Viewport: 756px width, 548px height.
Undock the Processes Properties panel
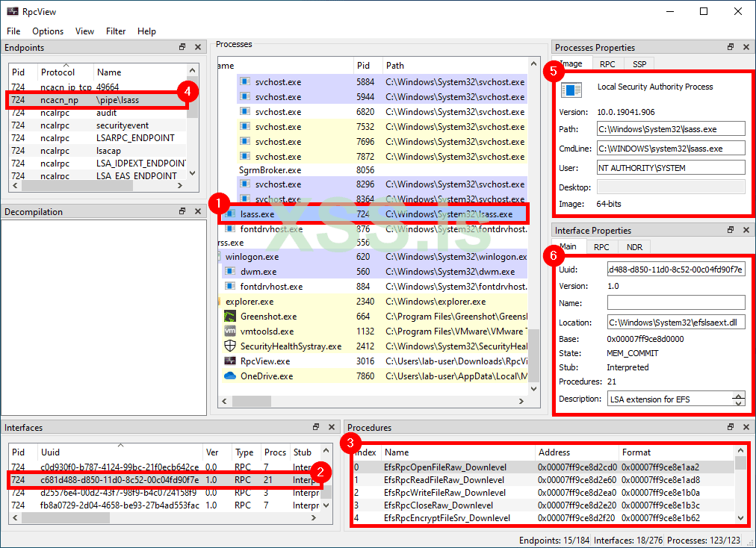point(731,47)
